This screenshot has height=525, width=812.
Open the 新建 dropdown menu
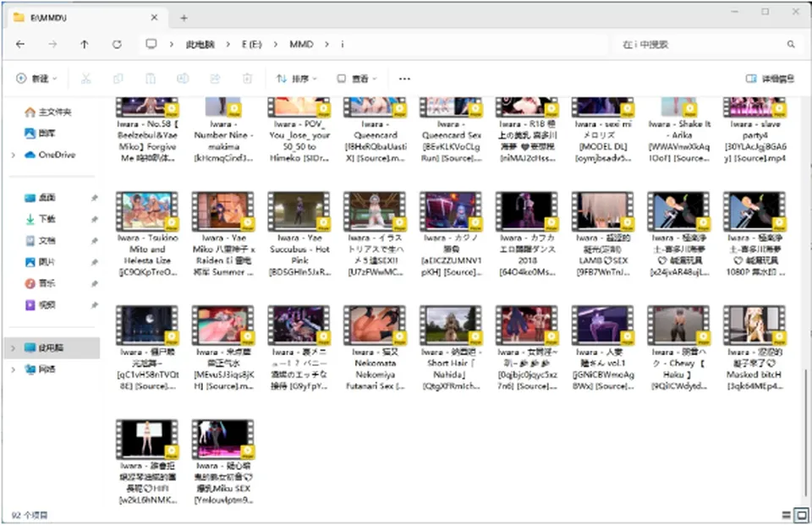click(36, 79)
